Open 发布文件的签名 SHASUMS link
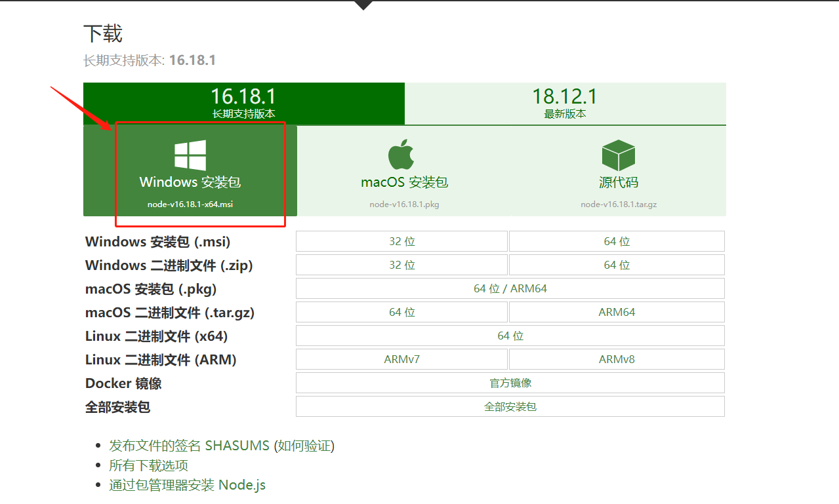 189,446
